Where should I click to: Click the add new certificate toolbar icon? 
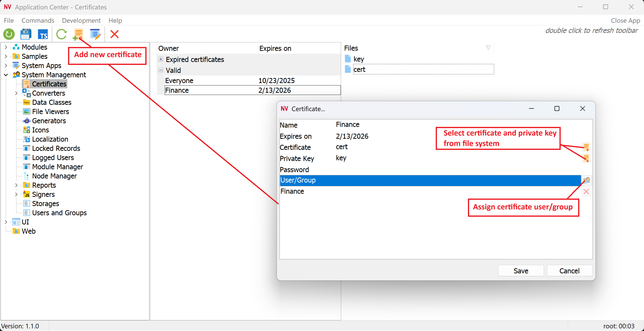coord(78,34)
